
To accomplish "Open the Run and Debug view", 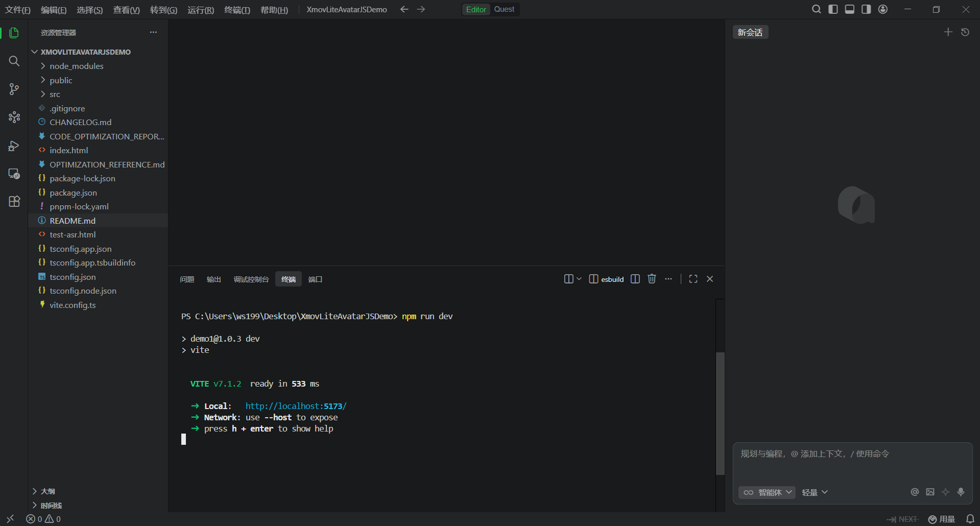I will coord(14,146).
